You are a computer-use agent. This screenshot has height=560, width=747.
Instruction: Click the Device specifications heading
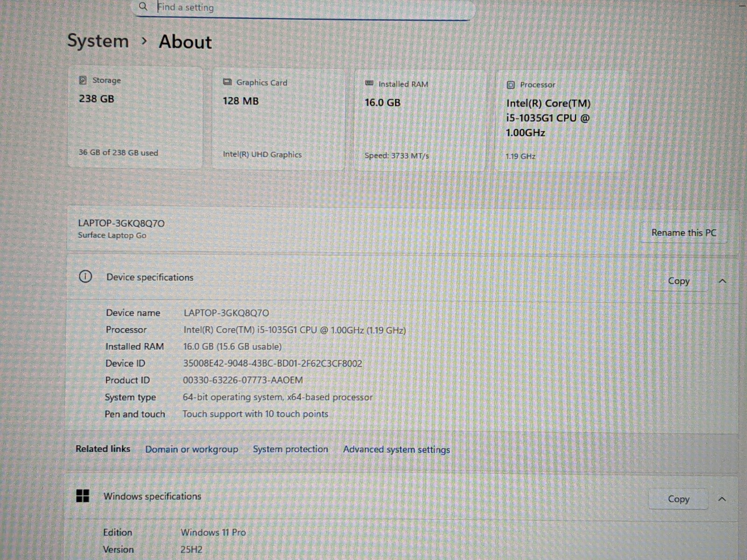point(150,277)
